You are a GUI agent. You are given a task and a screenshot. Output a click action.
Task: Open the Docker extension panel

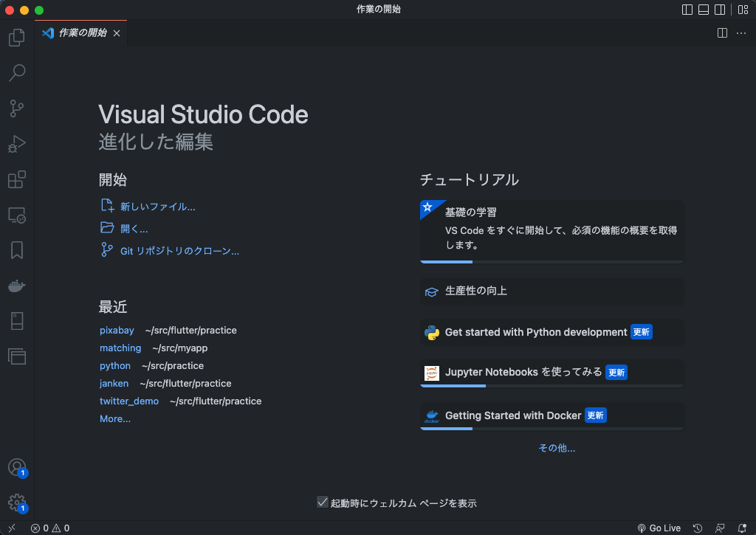coord(16,286)
